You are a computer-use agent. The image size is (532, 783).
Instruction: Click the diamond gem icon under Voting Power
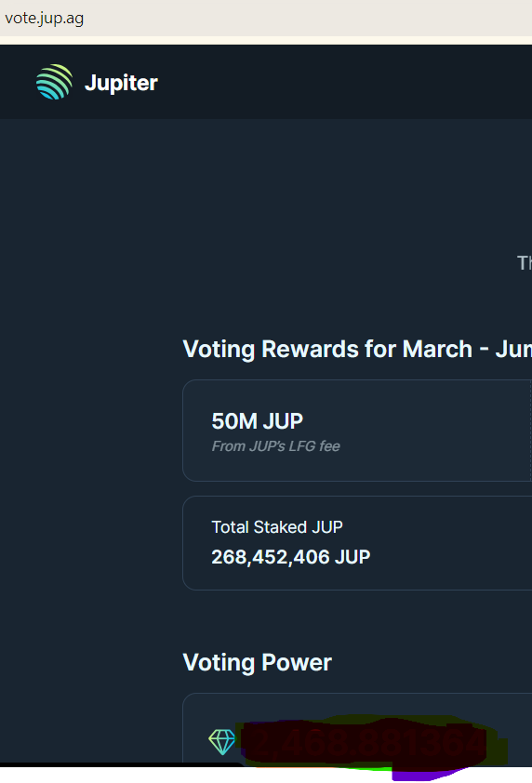221,741
